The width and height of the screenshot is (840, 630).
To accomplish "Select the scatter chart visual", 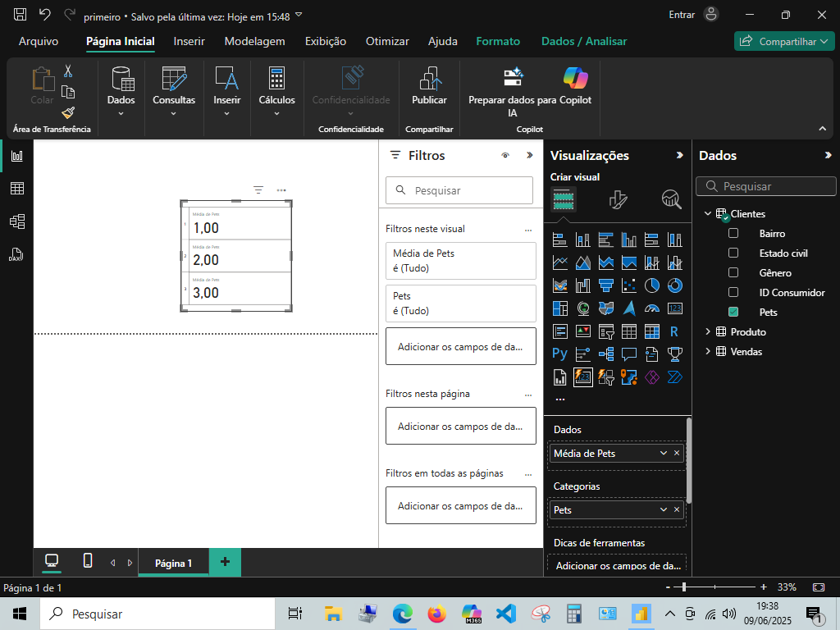I will click(629, 286).
